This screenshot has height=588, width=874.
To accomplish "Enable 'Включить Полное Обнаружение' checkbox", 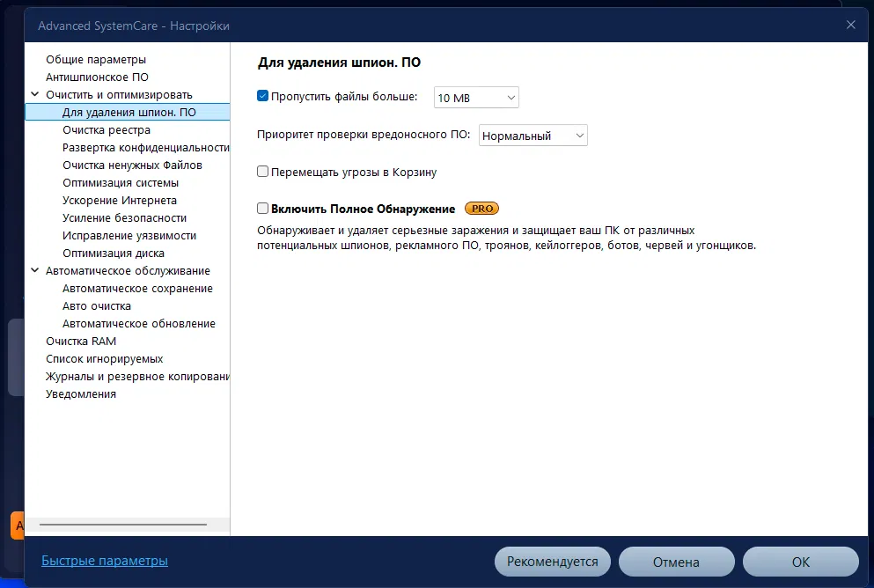I will [262, 209].
